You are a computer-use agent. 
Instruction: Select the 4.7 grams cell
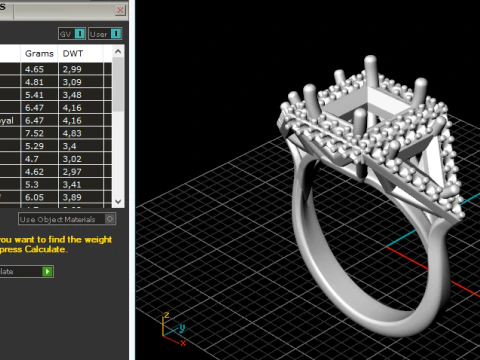(39, 159)
